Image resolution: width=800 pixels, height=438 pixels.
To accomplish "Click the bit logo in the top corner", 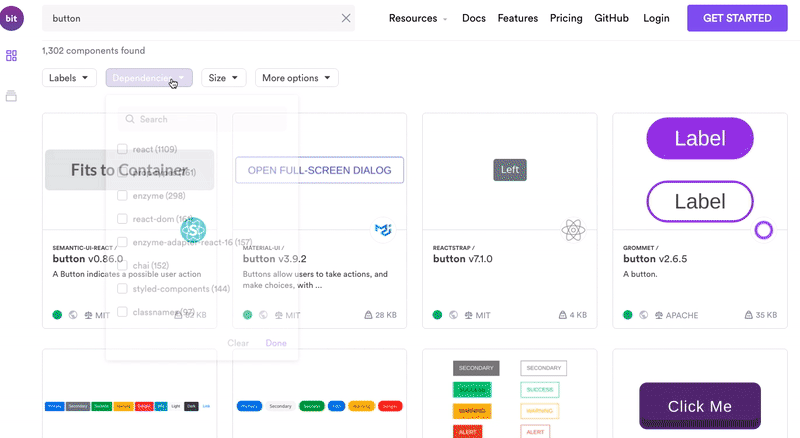I will 12,18.
